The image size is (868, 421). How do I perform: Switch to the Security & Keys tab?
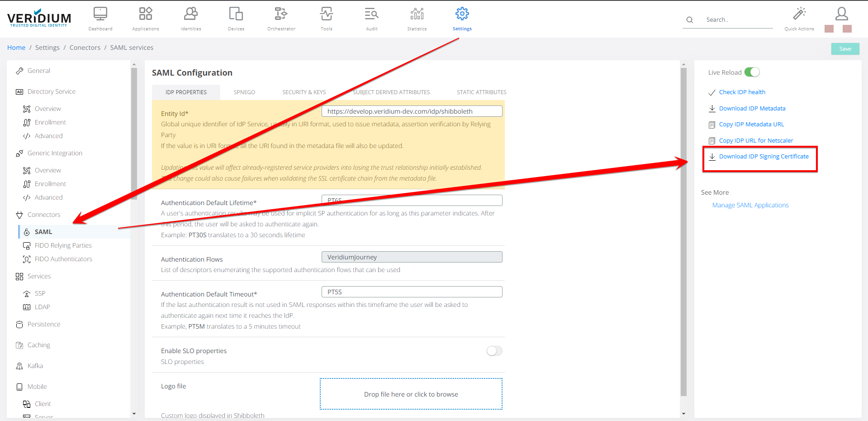click(x=304, y=92)
